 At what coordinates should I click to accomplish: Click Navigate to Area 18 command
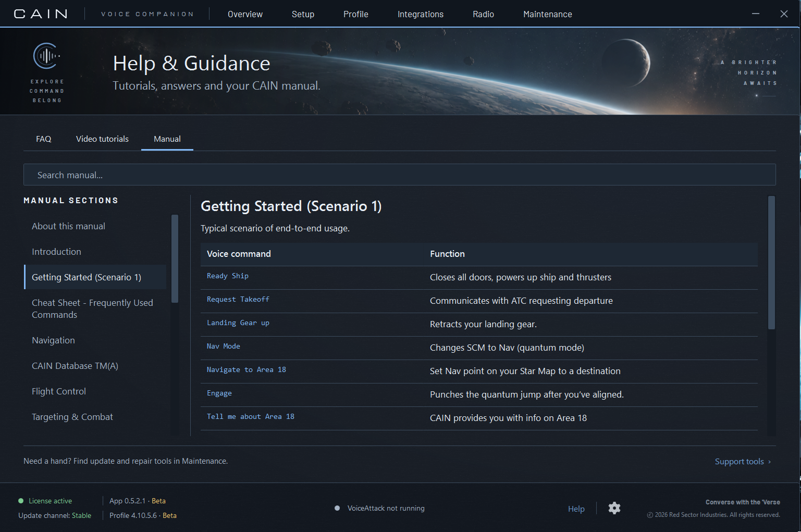247,369
